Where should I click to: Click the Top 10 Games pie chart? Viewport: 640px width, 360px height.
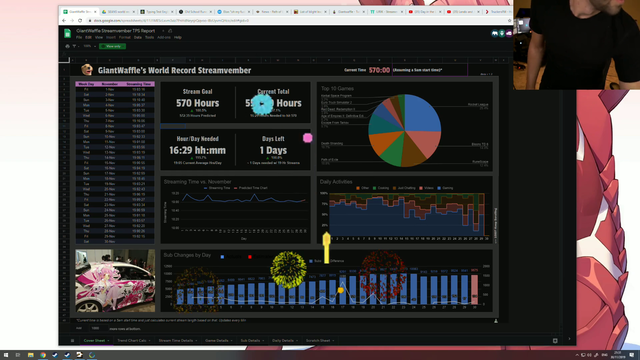coord(404,130)
